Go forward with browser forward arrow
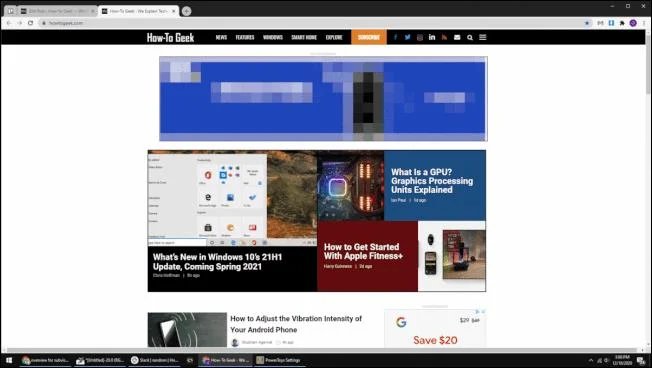This screenshot has height=368, width=652. [x=20, y=23]
